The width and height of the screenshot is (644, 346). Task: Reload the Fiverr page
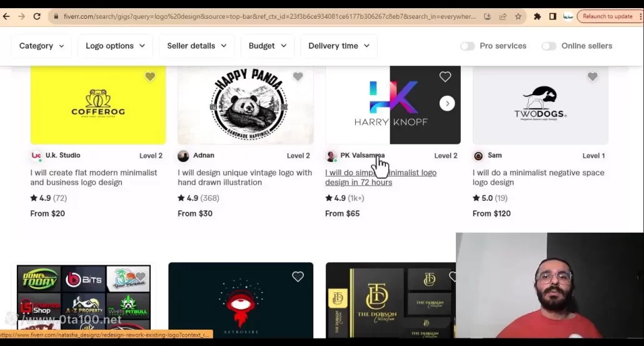[x=37, y=16]
